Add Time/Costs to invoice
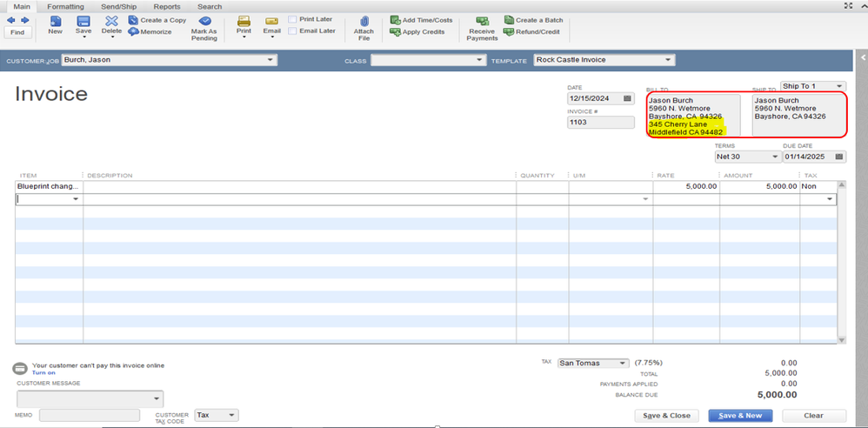Screen dimensions: 868x428 (421, 20)
